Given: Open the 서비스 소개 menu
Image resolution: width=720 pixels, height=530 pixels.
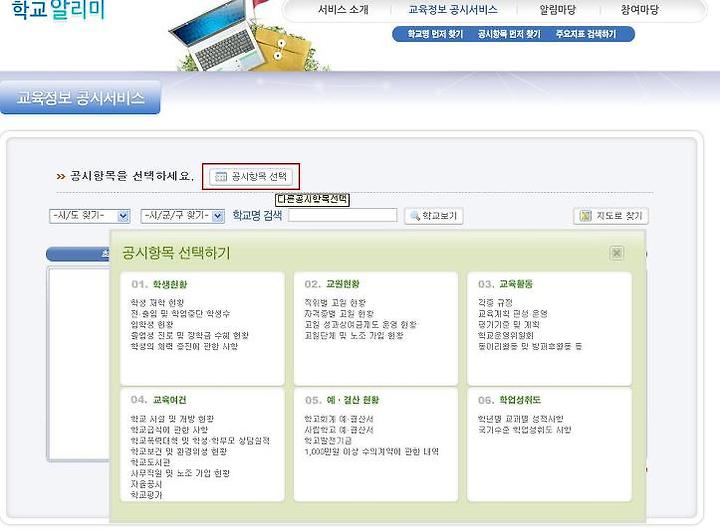Looking at the screenshot, I should 343,10.
